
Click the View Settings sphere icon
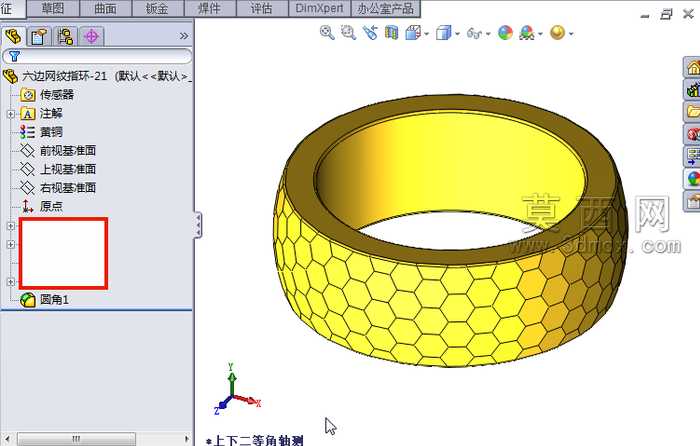(x=558, y=33)
